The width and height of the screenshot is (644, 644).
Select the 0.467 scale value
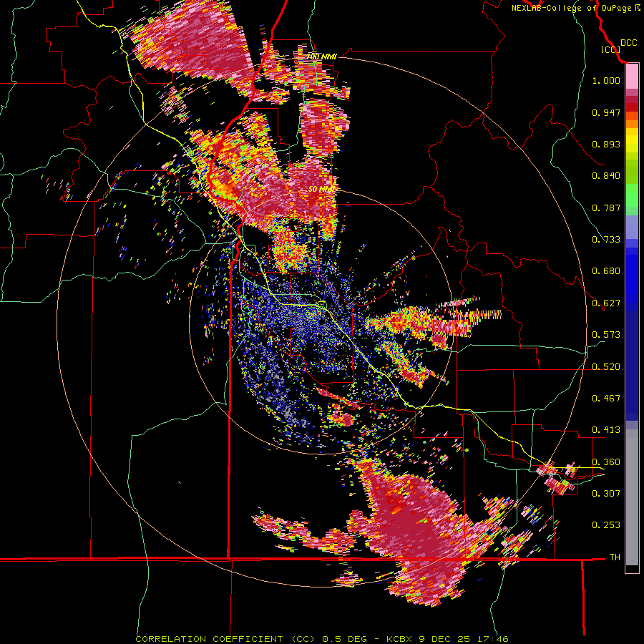point(606,399)
